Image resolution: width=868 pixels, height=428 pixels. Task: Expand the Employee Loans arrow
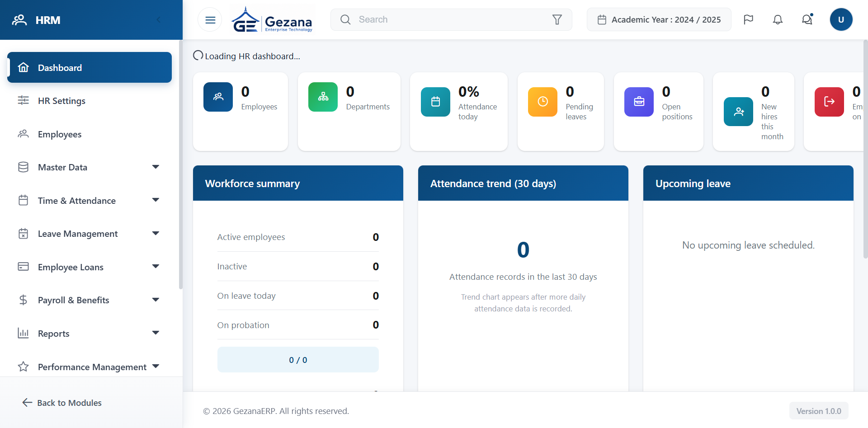pos(156,266)
